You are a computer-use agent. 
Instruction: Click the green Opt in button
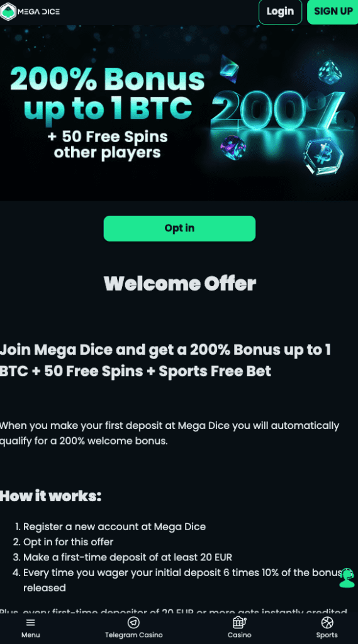pyautogui.click(x=179, y=228)
